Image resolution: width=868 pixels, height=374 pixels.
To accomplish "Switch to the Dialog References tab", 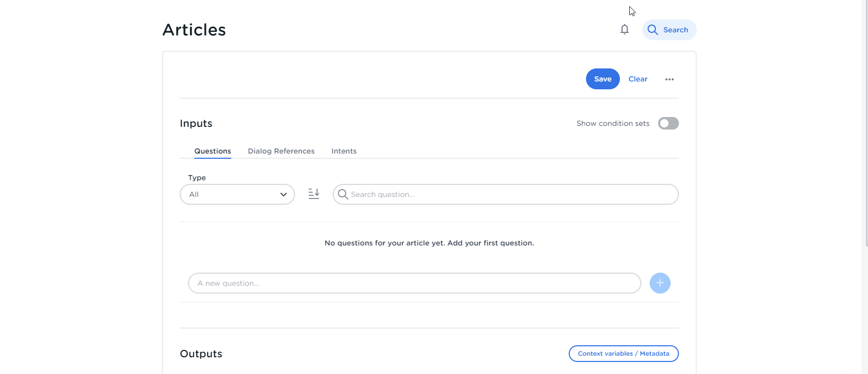I will click(281, 151).
